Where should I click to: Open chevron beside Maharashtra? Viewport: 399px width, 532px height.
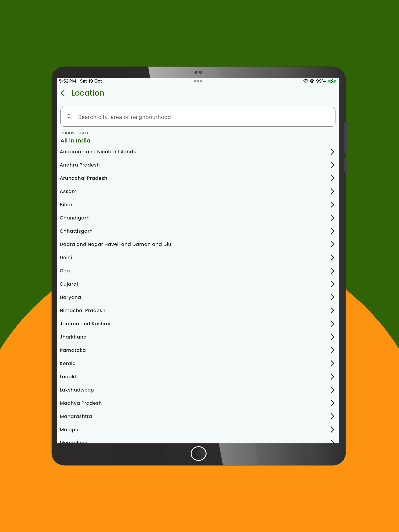(332, 416)
